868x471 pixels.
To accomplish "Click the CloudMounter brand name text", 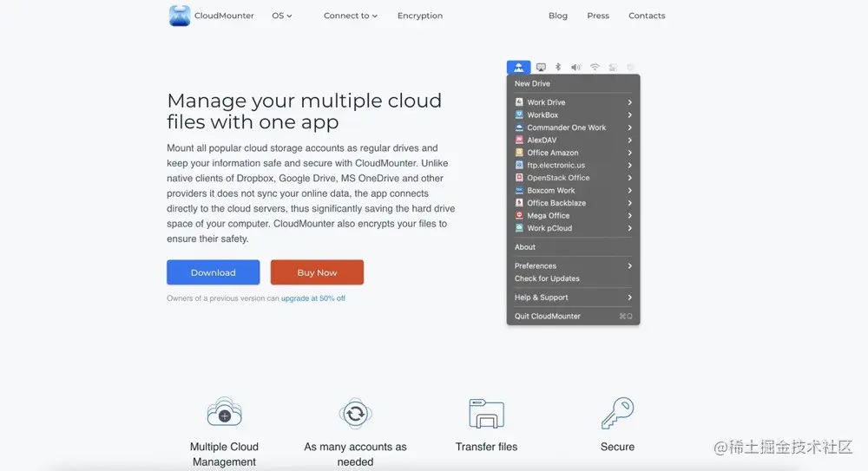I will point(224,16).
